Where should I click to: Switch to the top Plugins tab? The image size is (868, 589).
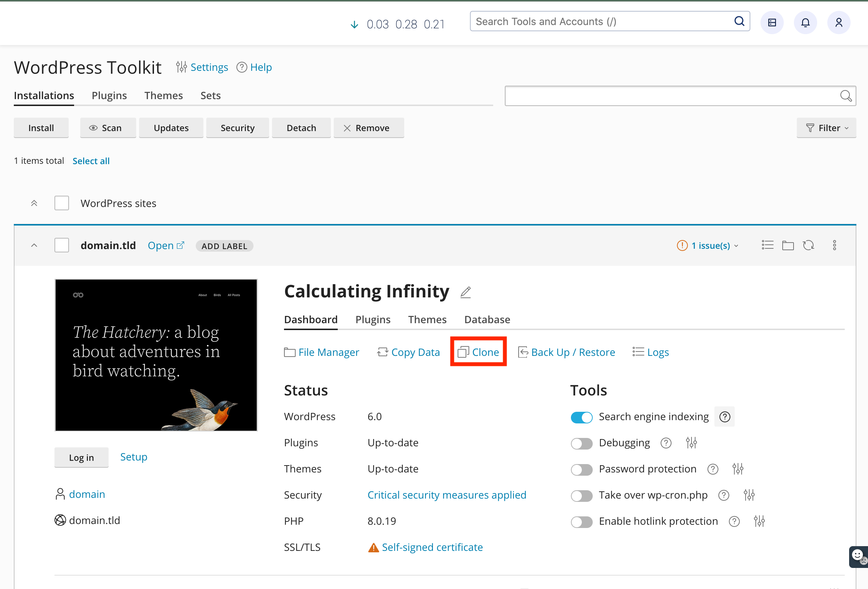[109, 96]
